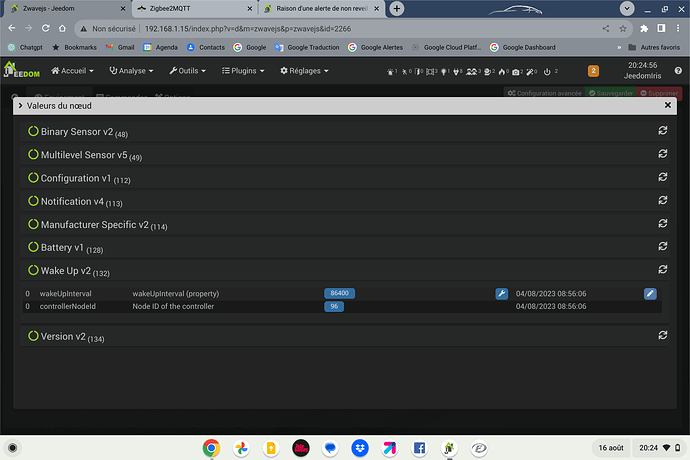Click the camera summary icon
Viewport: 690px width, 460px height.
pyautogui.click(x=516, y=71)
